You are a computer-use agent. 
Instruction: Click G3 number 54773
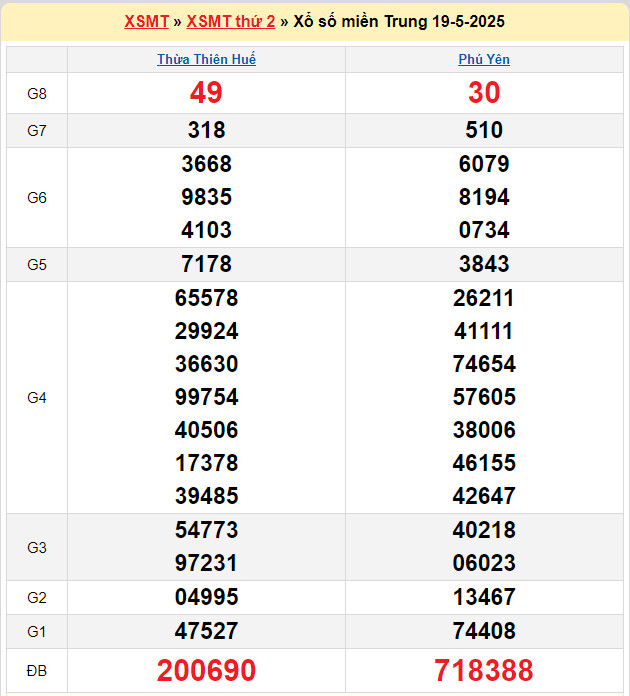click(206, 530)
